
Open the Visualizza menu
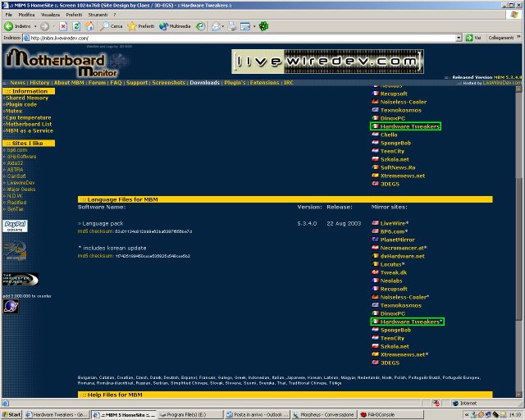(50, 15)
